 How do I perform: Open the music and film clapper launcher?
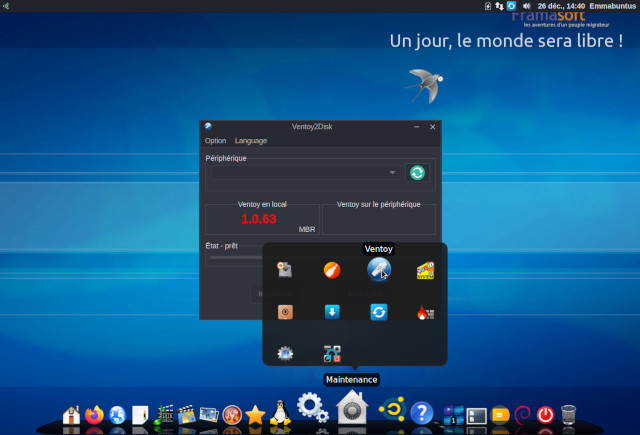pyautogui.click(x=163, y=415)
